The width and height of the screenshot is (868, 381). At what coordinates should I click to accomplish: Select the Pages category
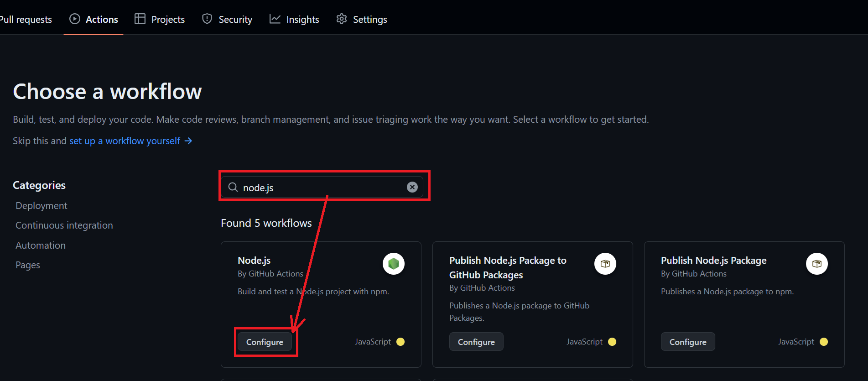(28, 265)
